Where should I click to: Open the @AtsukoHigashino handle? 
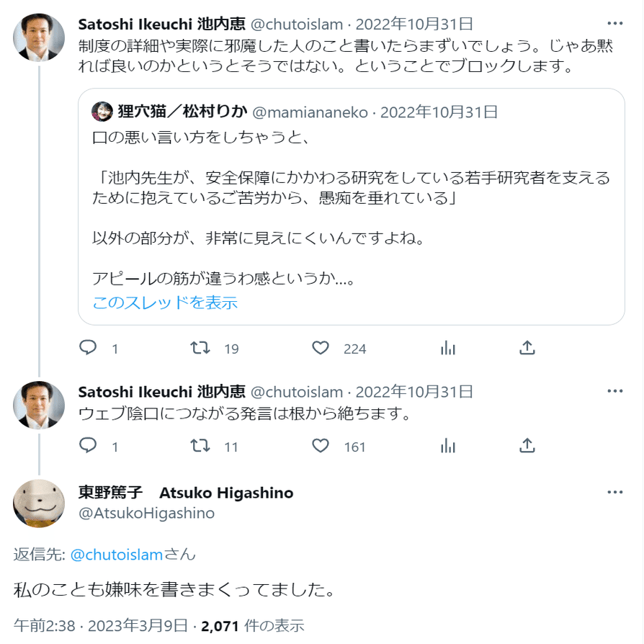click(147, 514)
